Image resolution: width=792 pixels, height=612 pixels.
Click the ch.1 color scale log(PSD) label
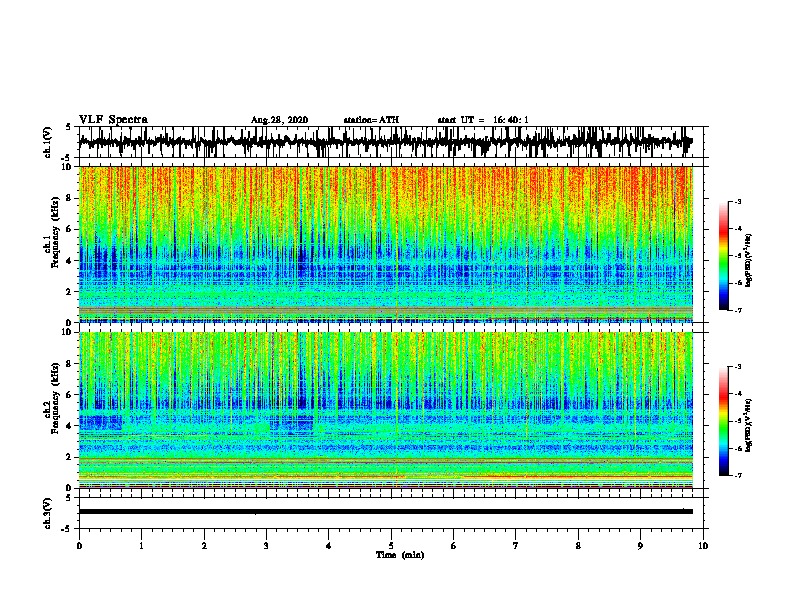[748, 260]
